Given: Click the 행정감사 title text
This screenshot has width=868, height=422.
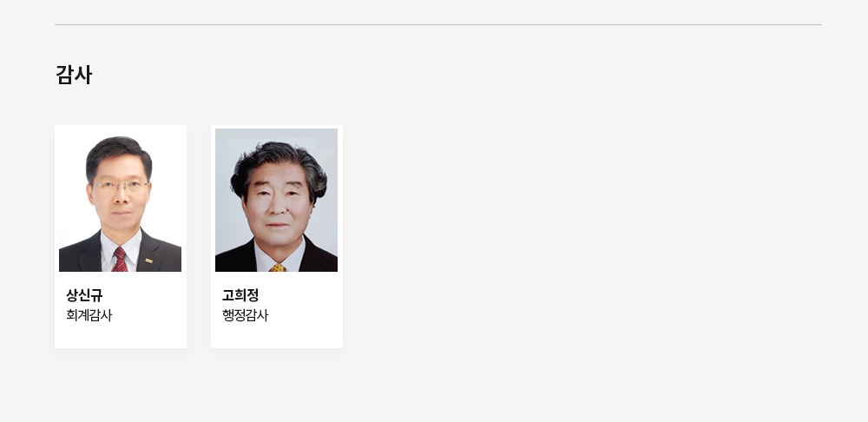Looking at the screenshot, I should coord(246,315).
